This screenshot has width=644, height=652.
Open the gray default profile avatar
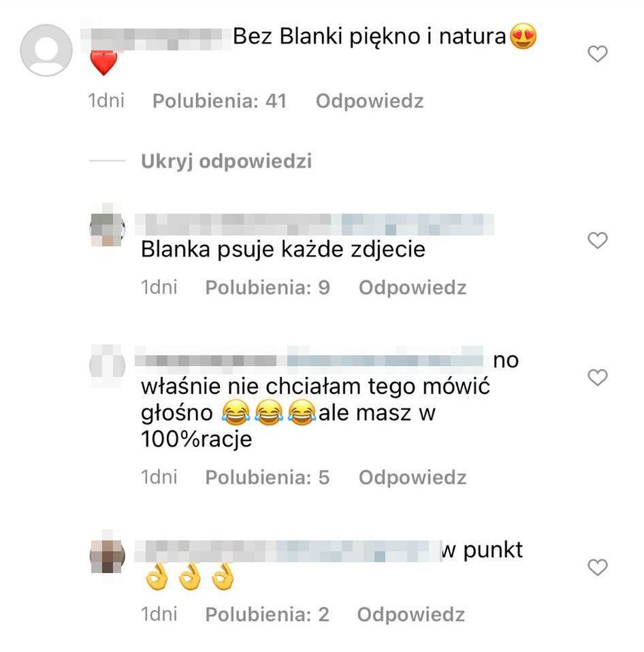(x=46, y=50)
